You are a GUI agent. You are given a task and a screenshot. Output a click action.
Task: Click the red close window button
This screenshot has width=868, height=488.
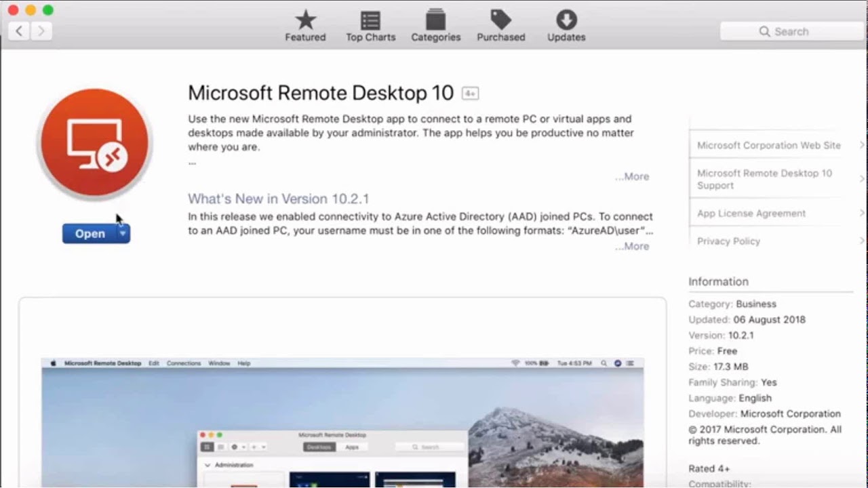click(x=13, y=9)
